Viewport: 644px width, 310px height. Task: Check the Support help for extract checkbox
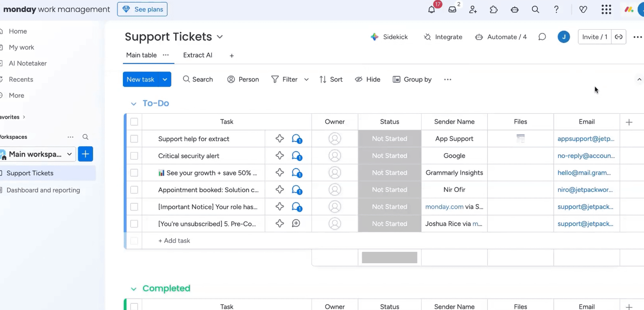[134, 139]
